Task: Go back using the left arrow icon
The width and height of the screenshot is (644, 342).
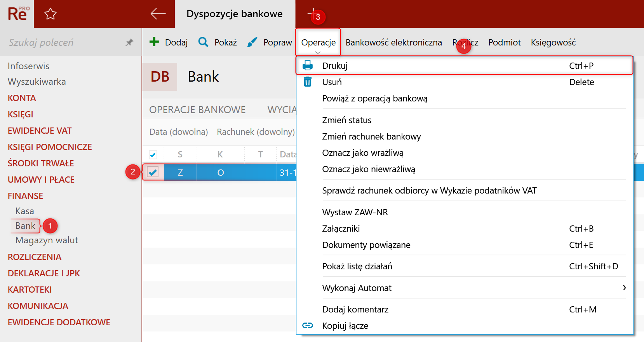Action: click(158, 14)
